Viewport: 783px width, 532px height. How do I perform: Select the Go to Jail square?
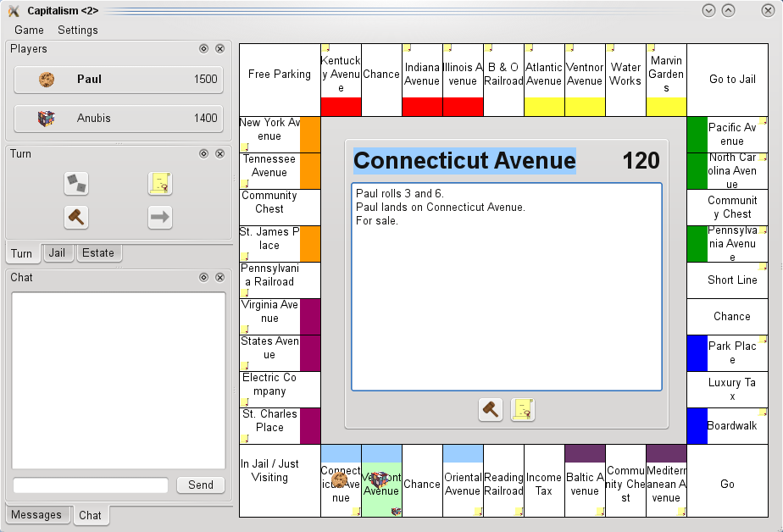728,80
